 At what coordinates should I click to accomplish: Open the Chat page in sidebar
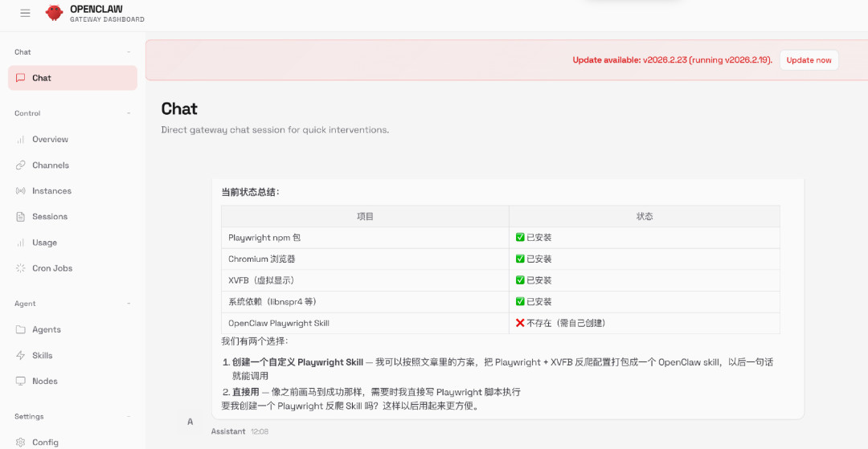click(x=72, y=78)
